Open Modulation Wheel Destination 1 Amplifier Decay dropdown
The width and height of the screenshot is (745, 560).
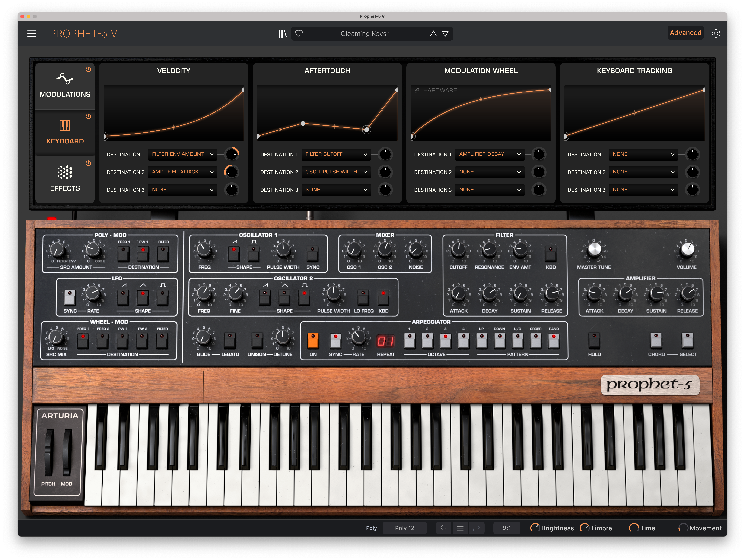[490, 154]
